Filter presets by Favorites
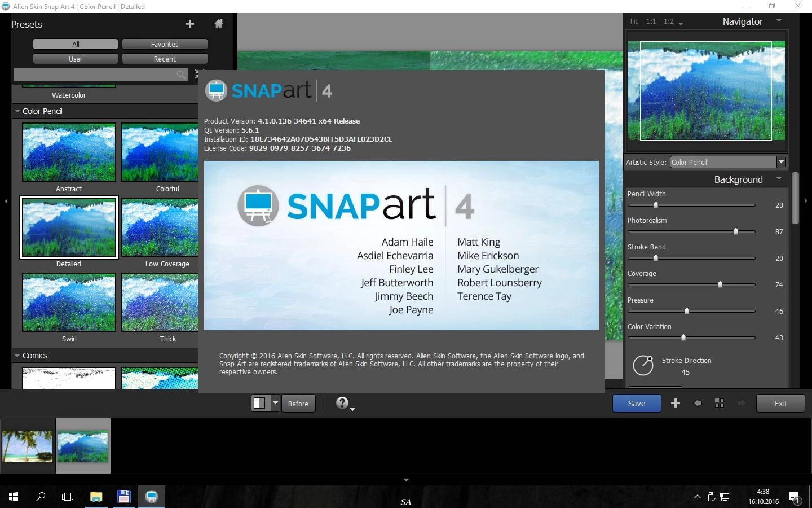 (x=165, y=44)
